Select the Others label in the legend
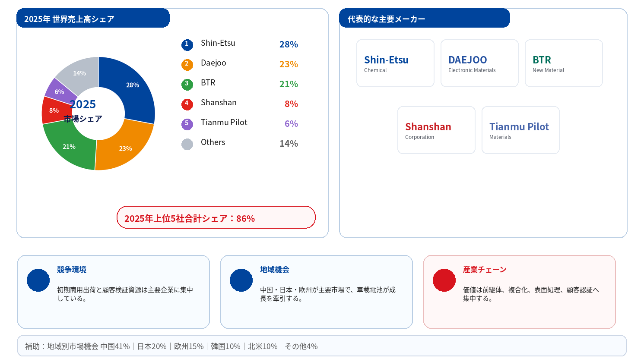The image size is (644, 362). 213,142
